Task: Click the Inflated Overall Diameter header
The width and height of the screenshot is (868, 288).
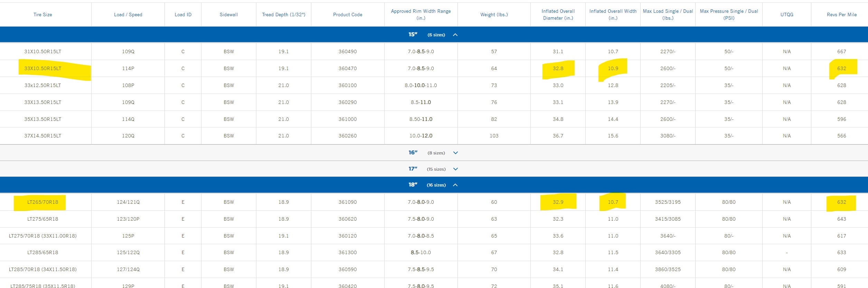Action: point(558,15)
